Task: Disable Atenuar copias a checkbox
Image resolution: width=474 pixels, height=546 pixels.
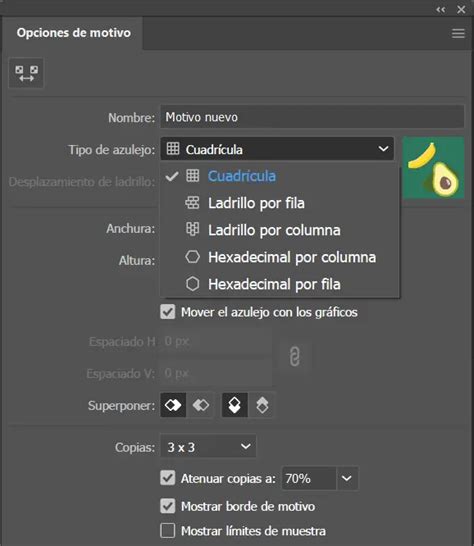Action: pos(168,478)
